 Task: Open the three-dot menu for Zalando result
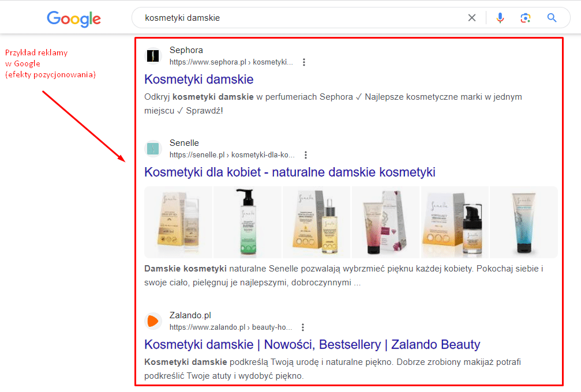click(x=303, y=327)
